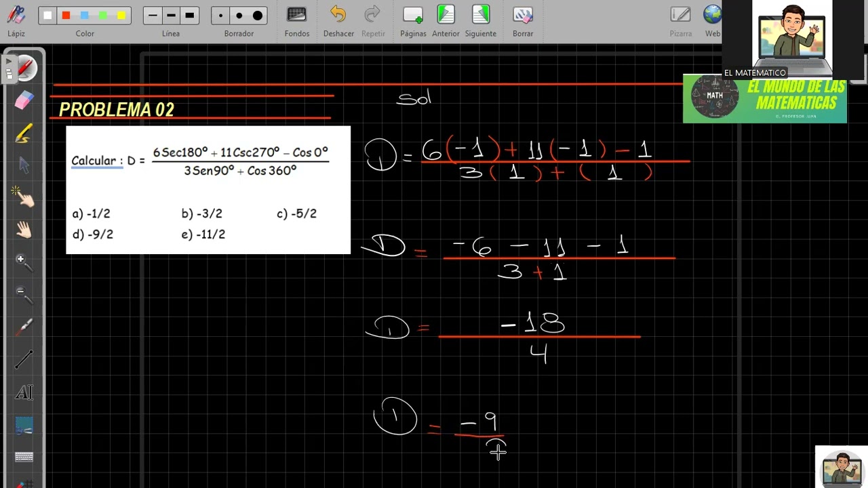
Task: Click the PROBLEMA 02 heading text
Action: pyautogui.click(x=117, y=109)
